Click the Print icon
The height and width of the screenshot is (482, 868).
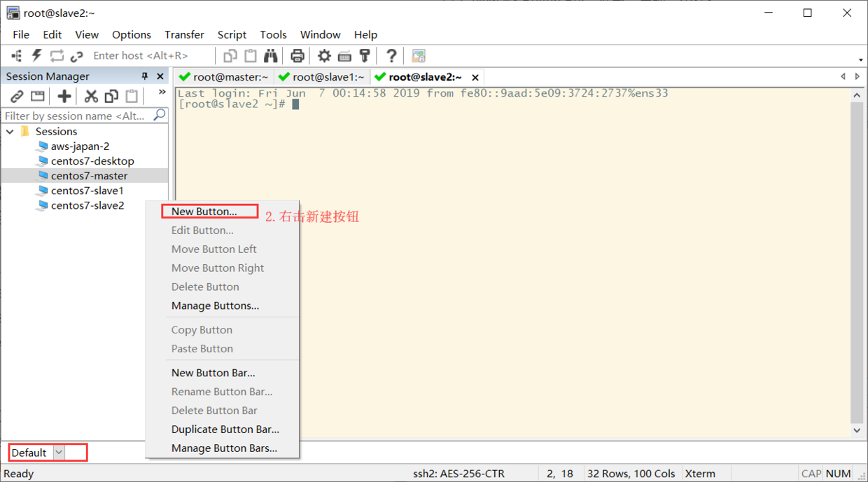pyautogui.click(x=297, y=55)
